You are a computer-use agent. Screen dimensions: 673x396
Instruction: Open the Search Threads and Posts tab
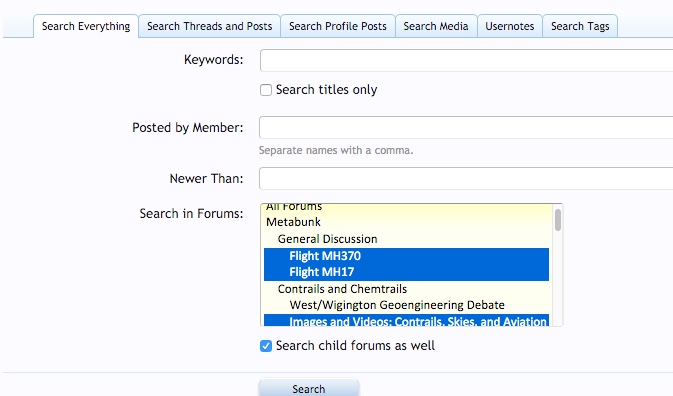[x=209, y=26]
